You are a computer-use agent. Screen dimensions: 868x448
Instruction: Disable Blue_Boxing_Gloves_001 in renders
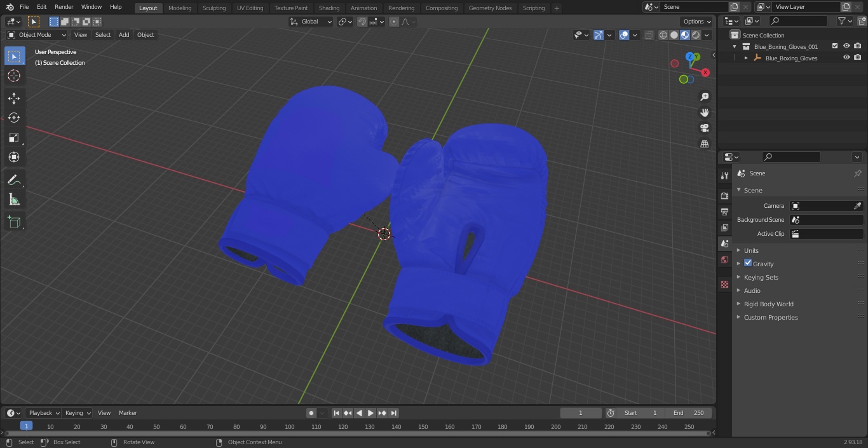(858, 46)
